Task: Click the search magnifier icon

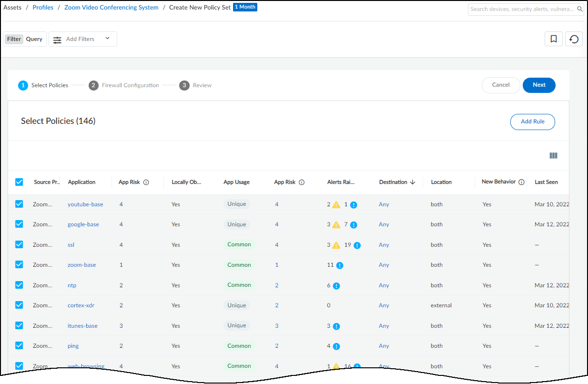Action: [x=580, y=9]
